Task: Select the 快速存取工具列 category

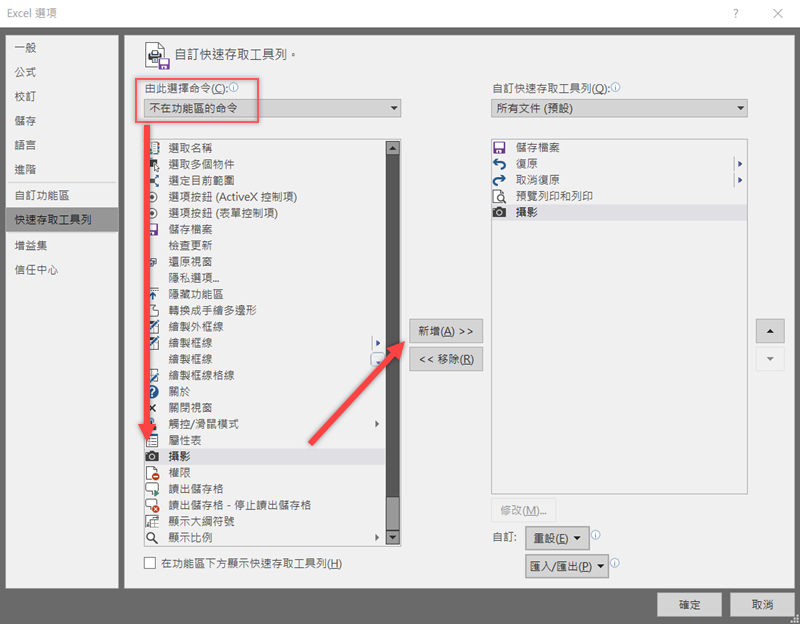Action: pos(62,220)
